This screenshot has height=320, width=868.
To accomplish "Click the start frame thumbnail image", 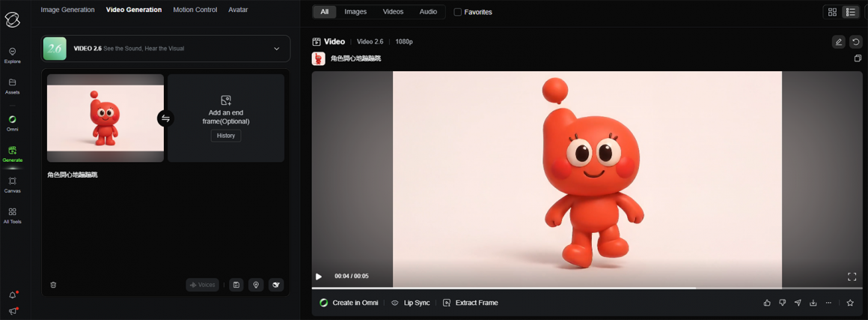I will pos(106,118).
